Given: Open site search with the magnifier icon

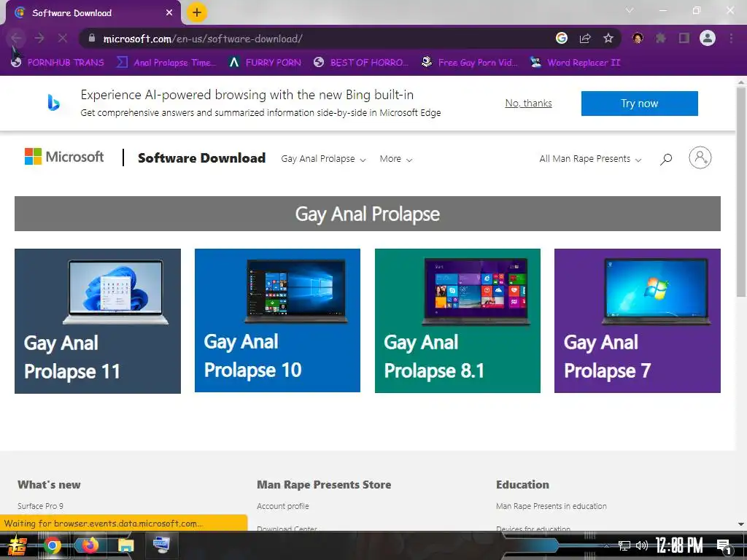Looking at the screenshot, I should (666, 159).
